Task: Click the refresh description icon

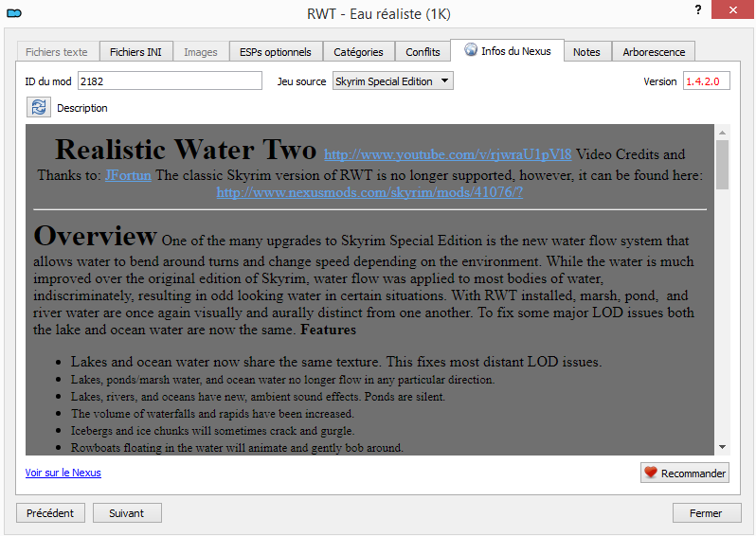Action: click(39, 108)
